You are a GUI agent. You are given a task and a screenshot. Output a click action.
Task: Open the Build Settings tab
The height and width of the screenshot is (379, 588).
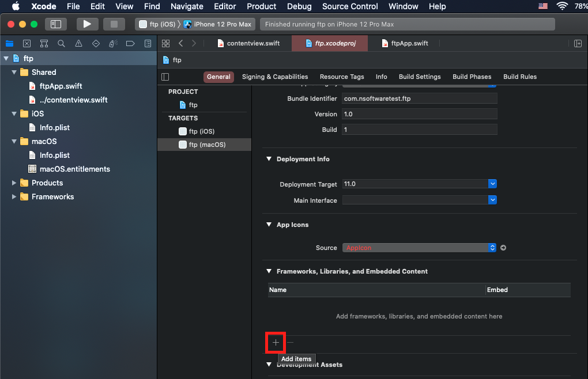click(x=420, y=77)
